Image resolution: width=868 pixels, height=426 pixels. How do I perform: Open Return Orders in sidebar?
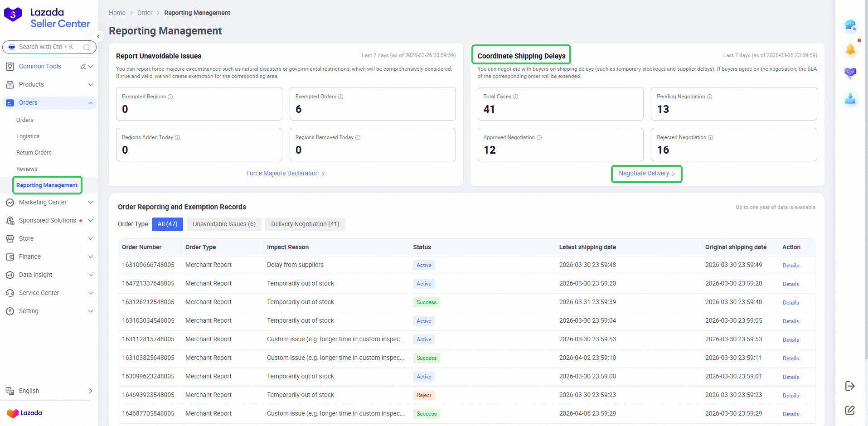tap(34, 153)
